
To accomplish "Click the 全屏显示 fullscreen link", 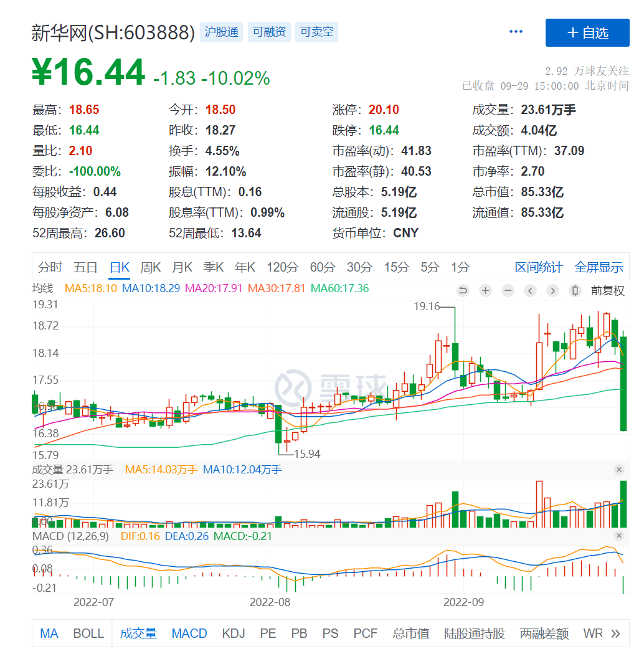I will 599,268.
